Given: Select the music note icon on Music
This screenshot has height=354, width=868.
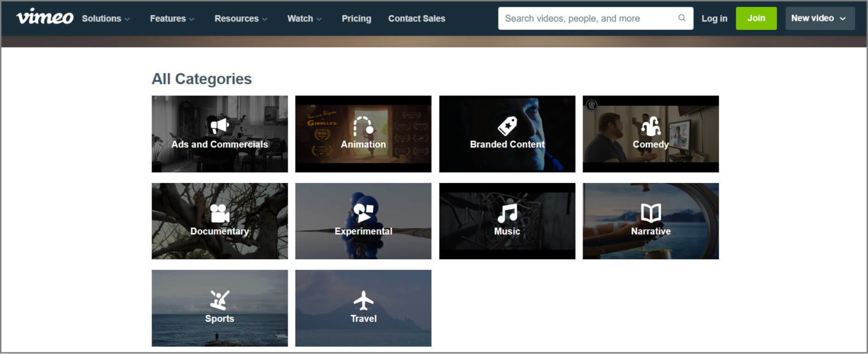Looking at the screenshot, I should tap(507, 212).
